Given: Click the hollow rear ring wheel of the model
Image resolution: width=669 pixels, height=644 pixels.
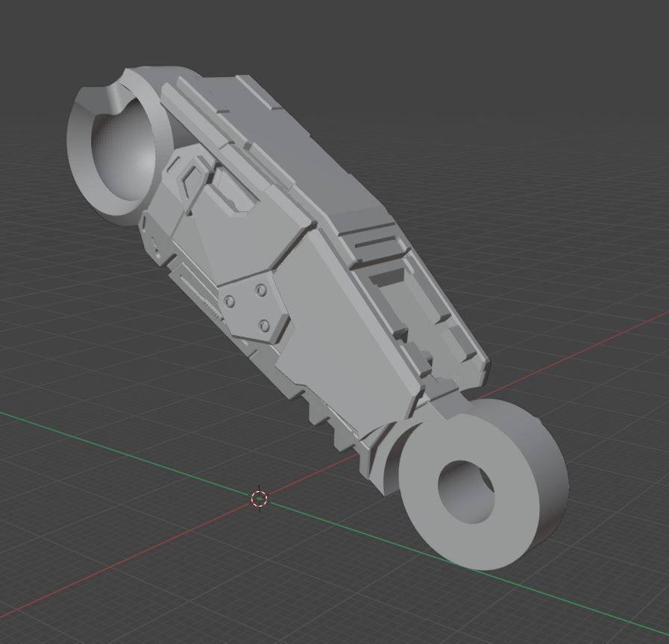Looking at the screenshot, I should click(x=120, y=145).
